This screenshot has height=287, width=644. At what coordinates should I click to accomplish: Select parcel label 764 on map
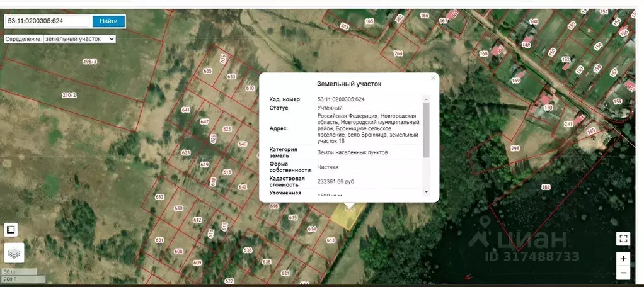(398, 53)
